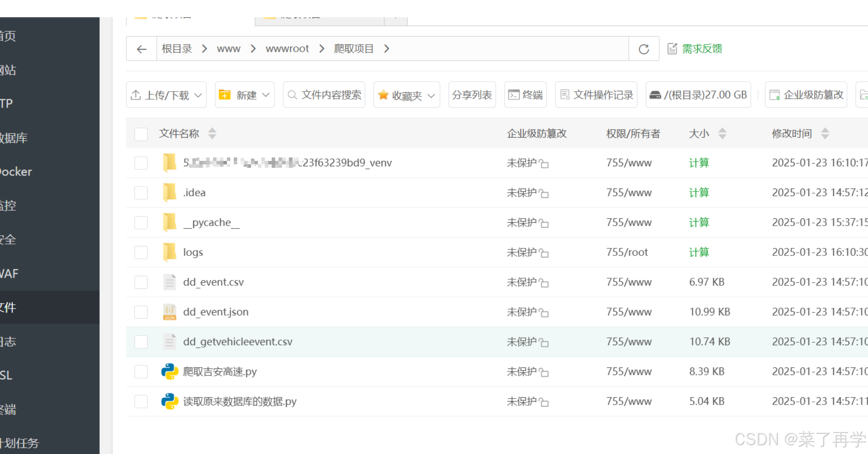Click the back arrow in path bar

pyautogui.click(x=141, y=49)
